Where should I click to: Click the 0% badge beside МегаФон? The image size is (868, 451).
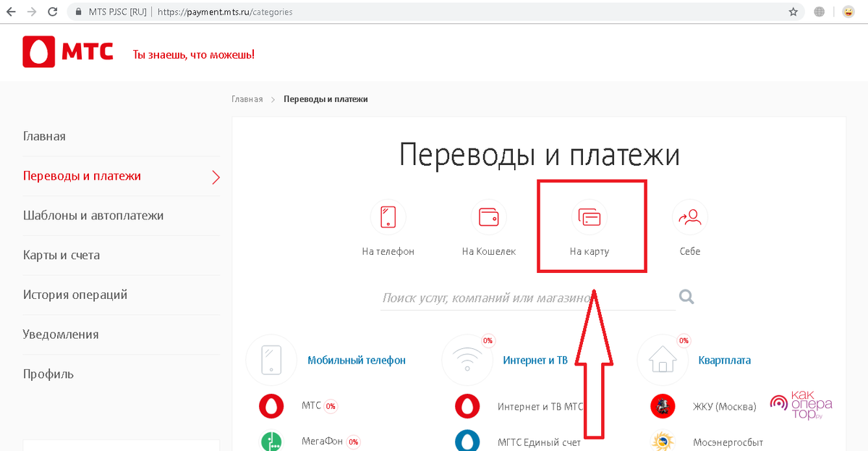click(354, 442)
